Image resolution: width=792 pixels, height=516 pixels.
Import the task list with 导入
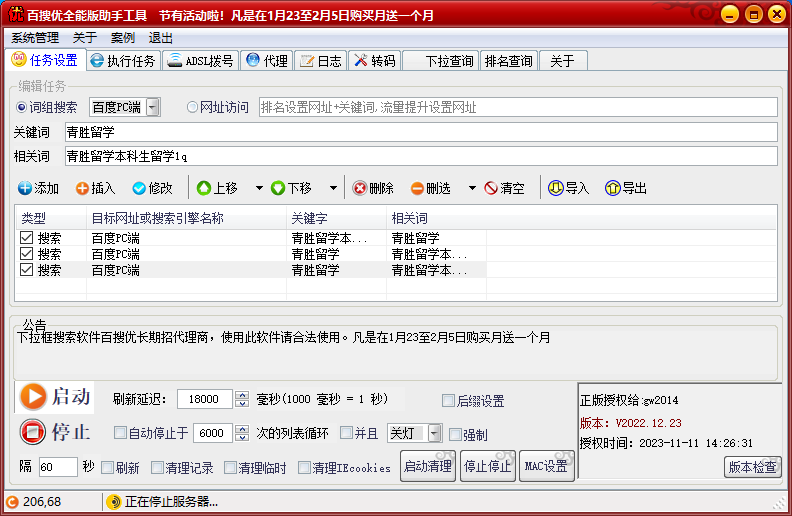click(x=569, y=188)
